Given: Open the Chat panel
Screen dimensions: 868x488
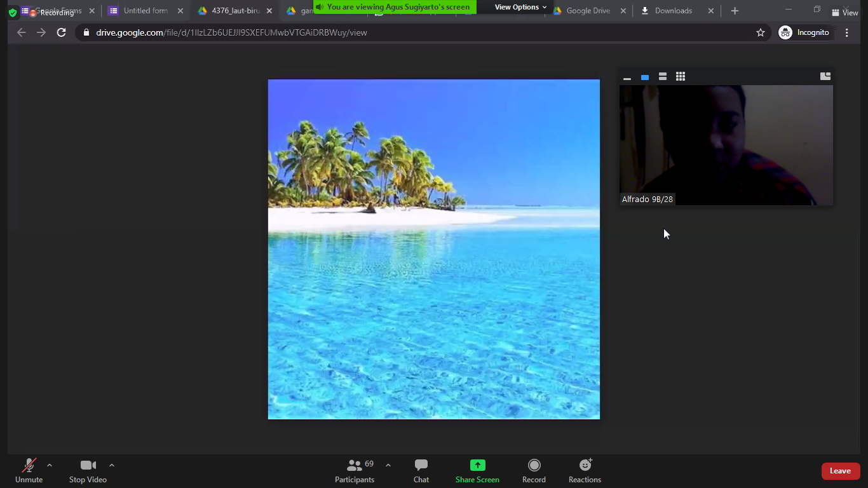Looking at the screenshot, I should pos(421,471).
